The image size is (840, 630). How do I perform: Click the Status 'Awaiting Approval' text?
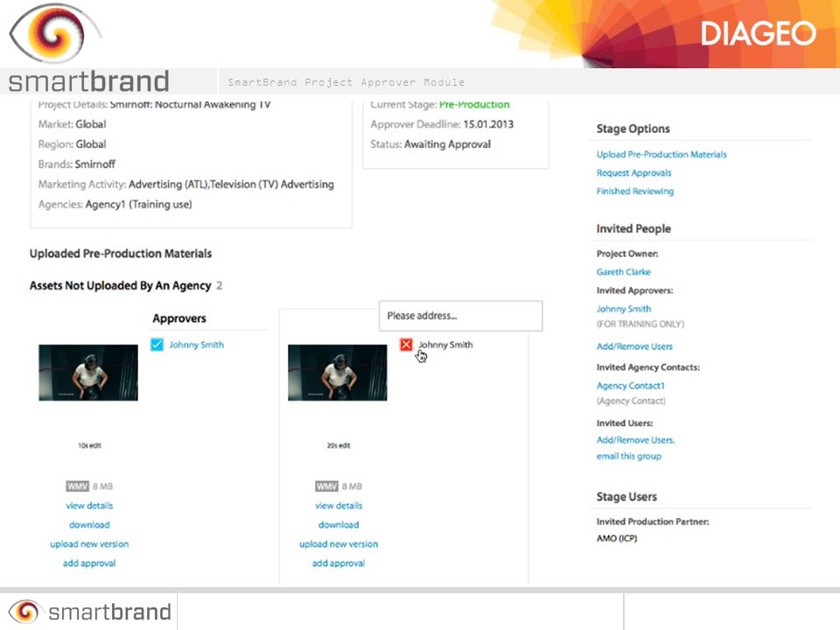447,144
